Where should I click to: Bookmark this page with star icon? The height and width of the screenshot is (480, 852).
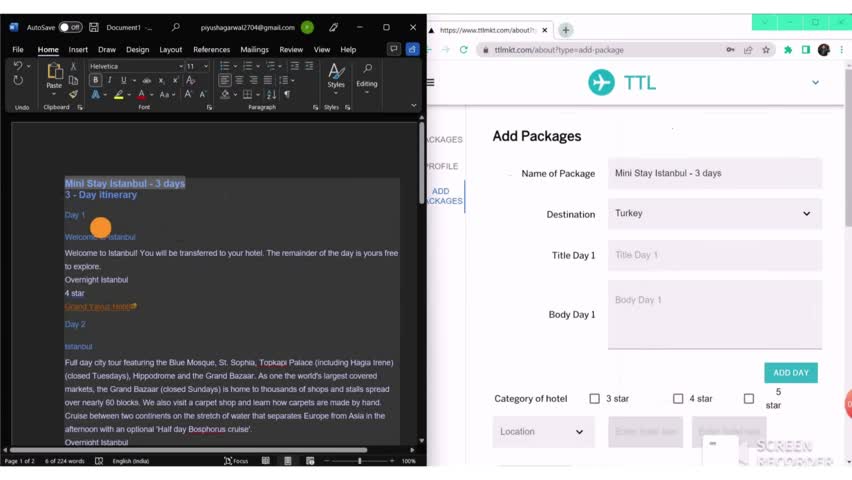pyautogui.click(x=766, y=50)
